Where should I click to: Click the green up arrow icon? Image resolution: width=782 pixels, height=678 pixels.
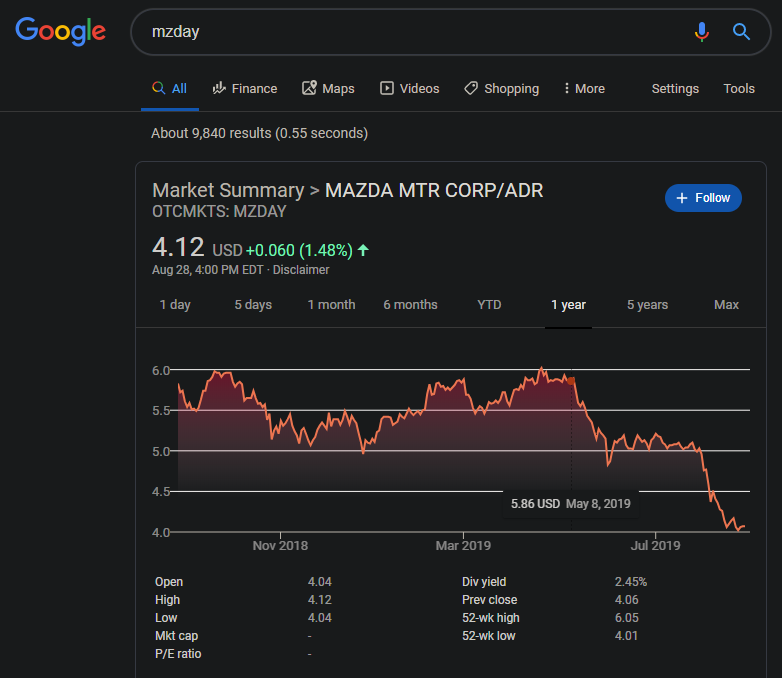click(x=363, y=250)
